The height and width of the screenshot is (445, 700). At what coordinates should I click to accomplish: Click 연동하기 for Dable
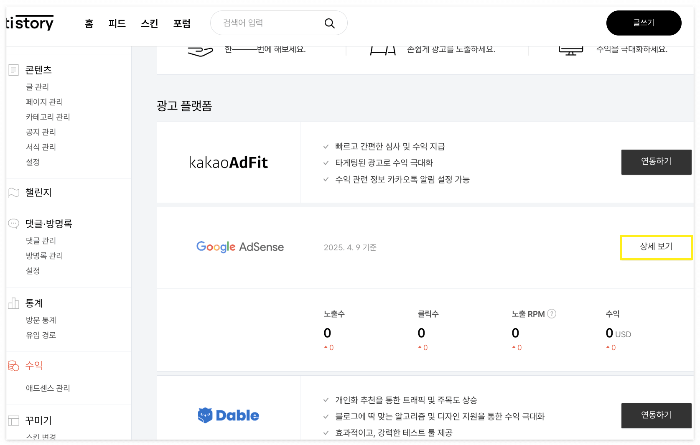point(656,415)
